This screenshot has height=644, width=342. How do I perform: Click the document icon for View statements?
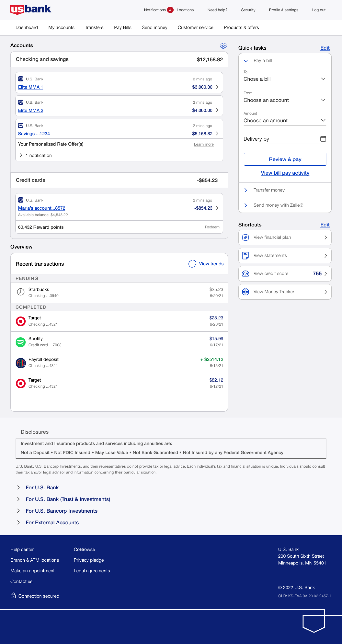coord(246,256)
